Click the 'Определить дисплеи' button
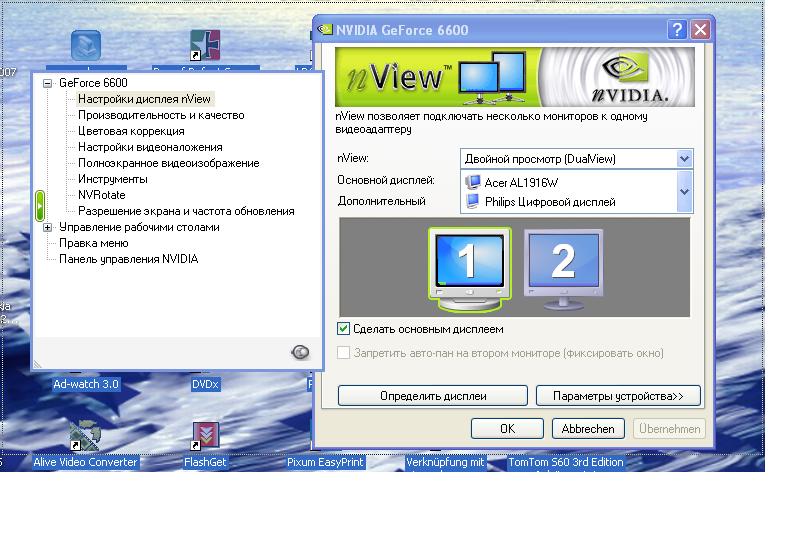This screenshot has height=555, width=809. click(x=433, y=396)
